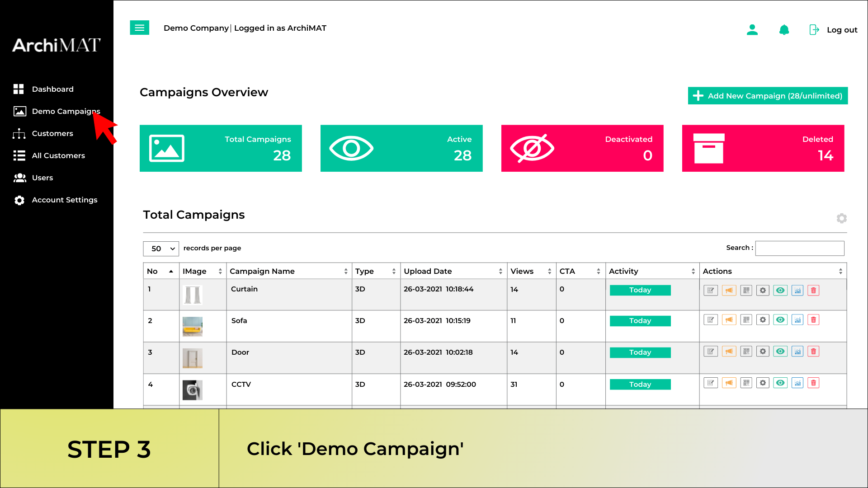Open the QR code icon for Door campaign
Viewport: 868px width, 488px height.
746,352
